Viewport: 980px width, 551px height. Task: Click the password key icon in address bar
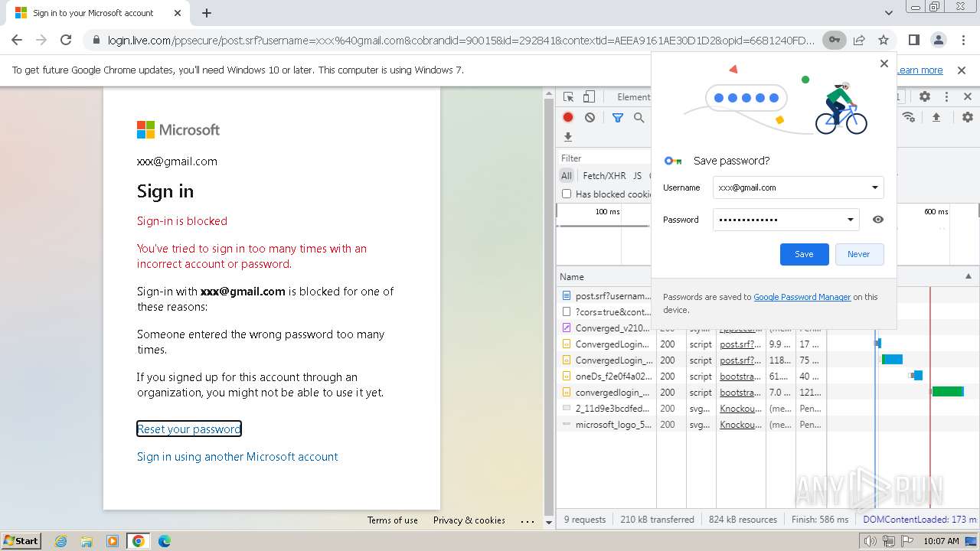coord(834,40)
